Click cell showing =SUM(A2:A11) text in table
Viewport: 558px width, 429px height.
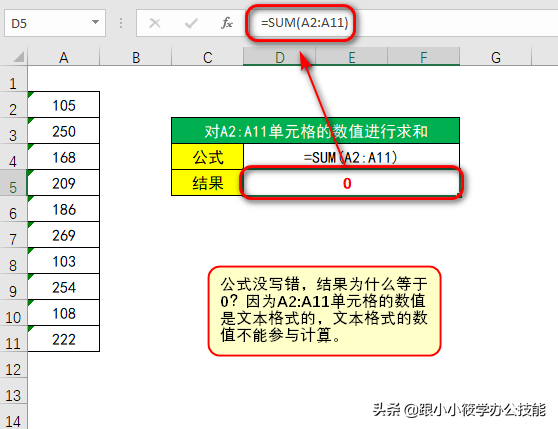click(x=352, y=157)
